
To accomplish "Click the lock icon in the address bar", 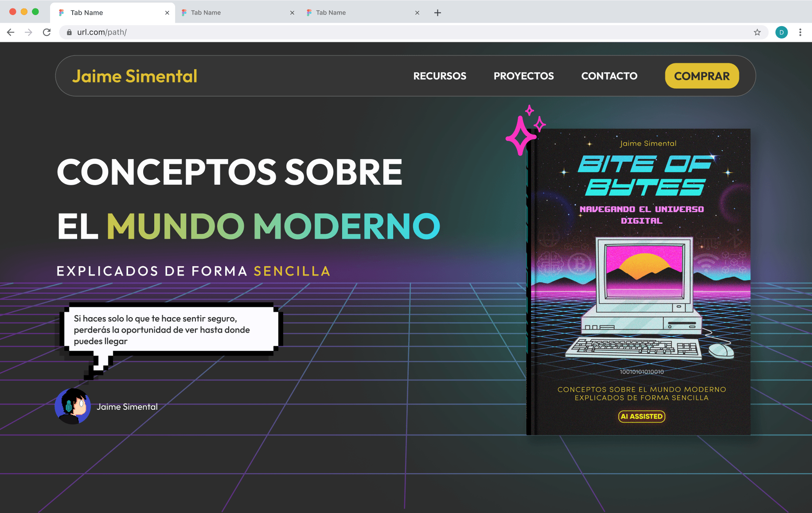I will (x=69, y=32).
